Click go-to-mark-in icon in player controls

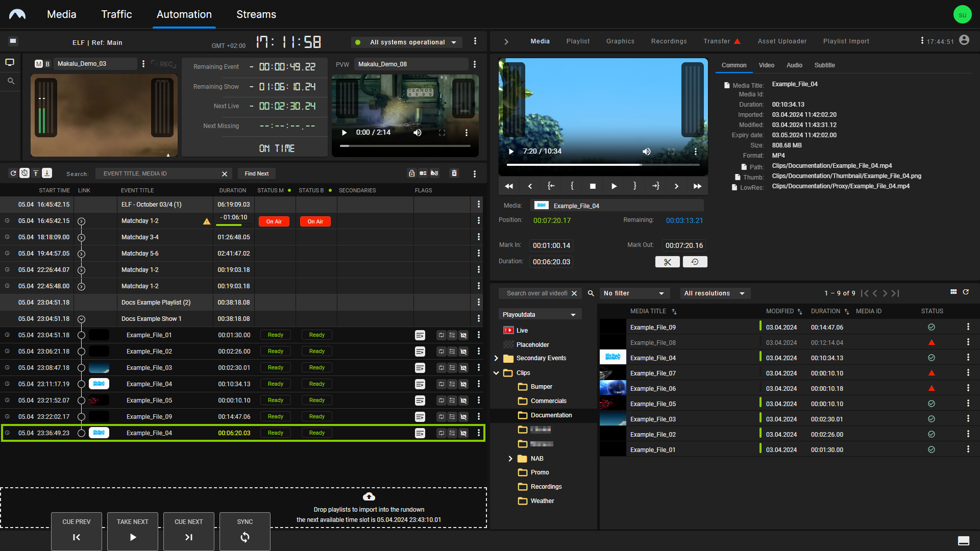tap(551, 186)
